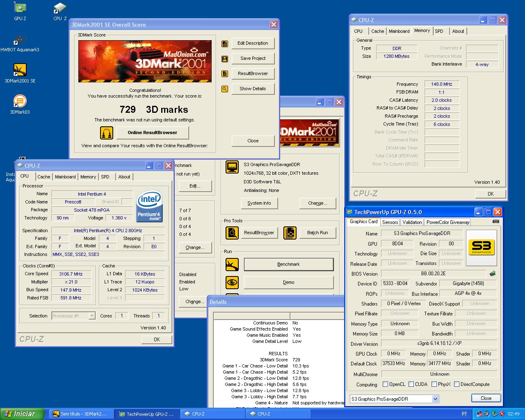Screen dimensions: 525x420
Task: Click the '3DMark Score 729' row in Details
Action: 280,360
